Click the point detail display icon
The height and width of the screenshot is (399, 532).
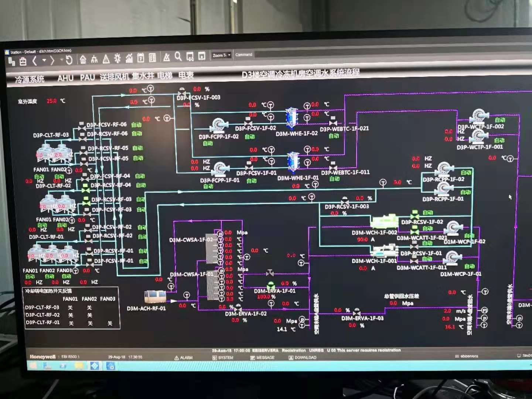(190, 56)
